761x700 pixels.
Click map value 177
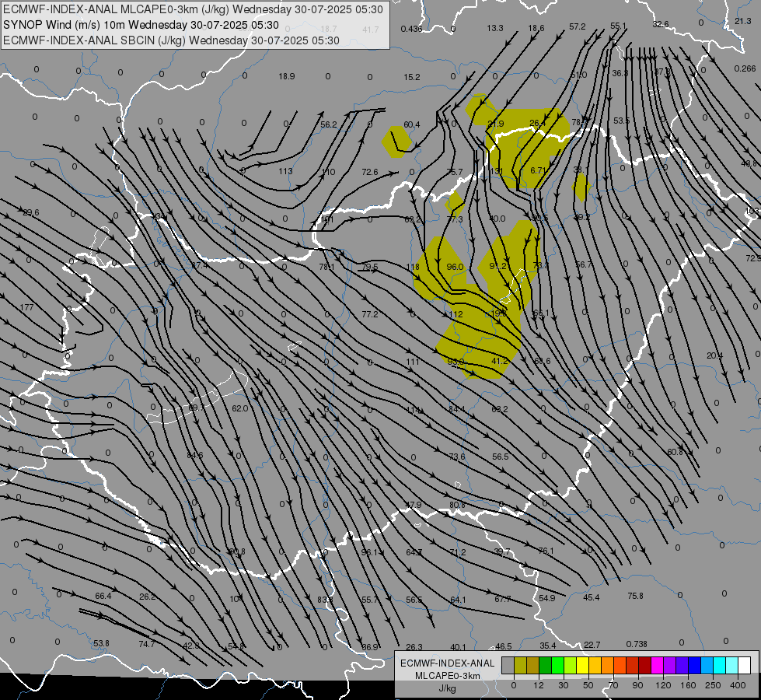[26, 307]
